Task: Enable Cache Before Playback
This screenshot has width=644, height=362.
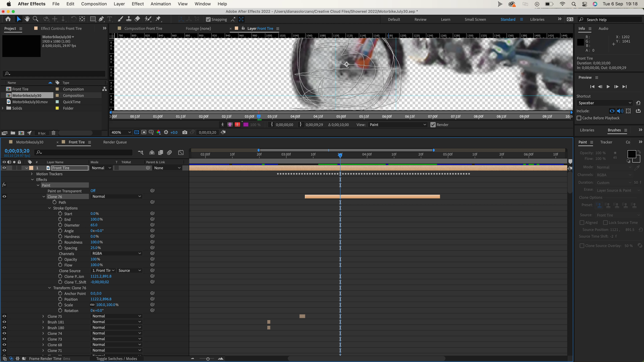Action: point(579,118)
